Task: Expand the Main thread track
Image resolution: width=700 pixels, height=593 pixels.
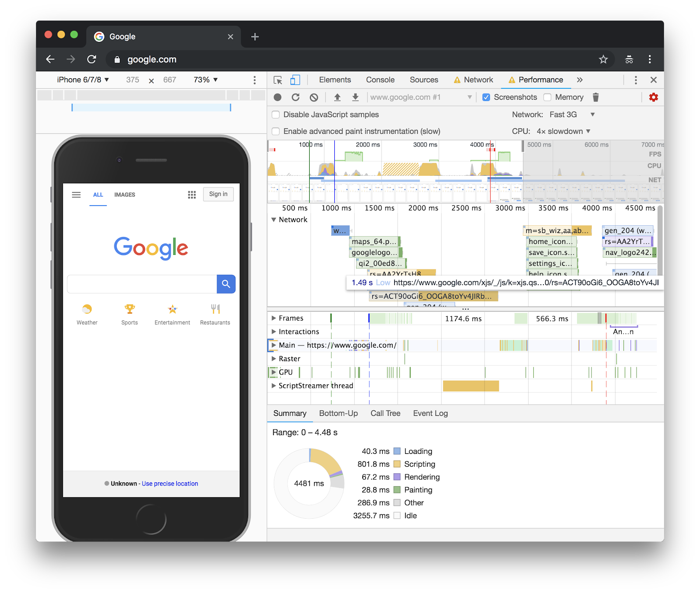Action: (x=273, y=345)
